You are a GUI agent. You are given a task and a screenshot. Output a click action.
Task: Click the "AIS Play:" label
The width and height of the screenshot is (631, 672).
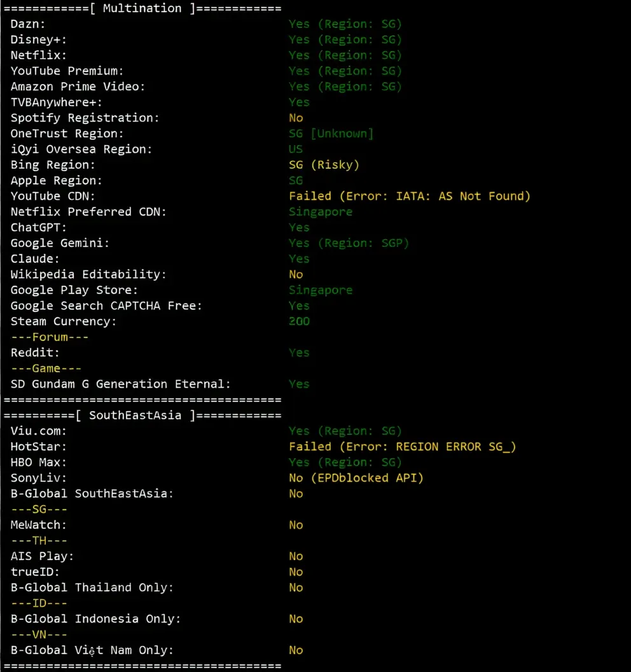pos(43,556)
